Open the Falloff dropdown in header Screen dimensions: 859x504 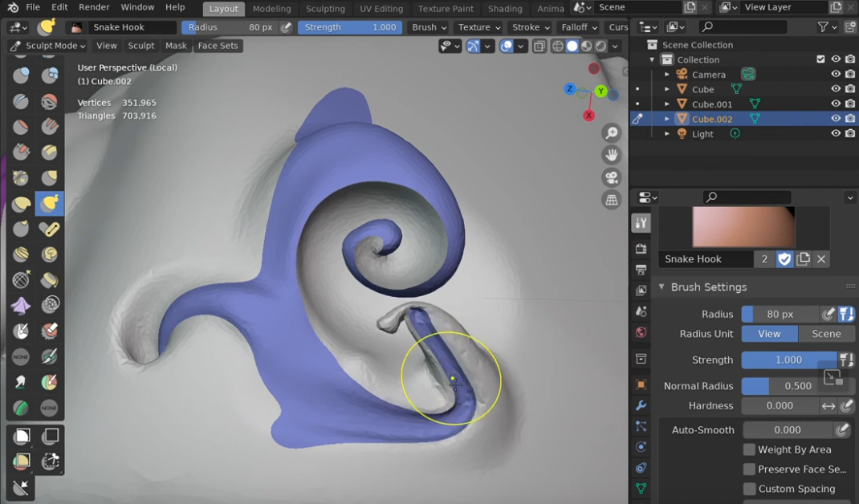[x=579, y=26]
